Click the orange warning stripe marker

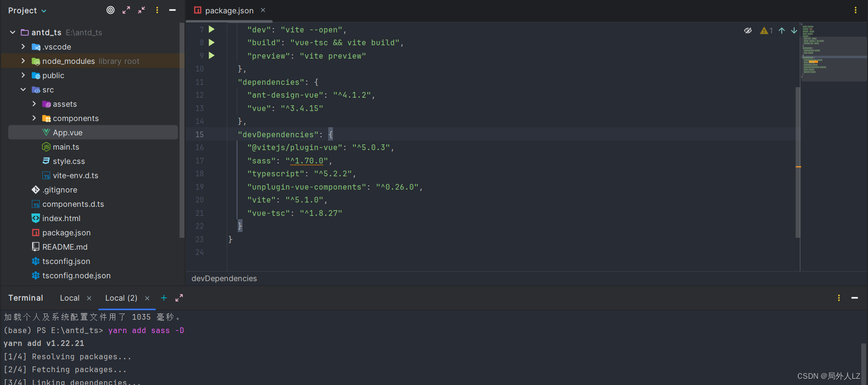coord(798,167)
